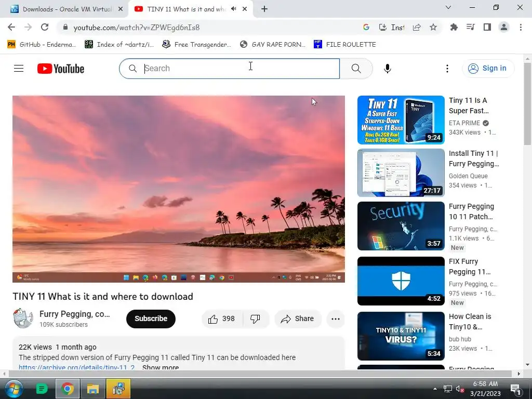Open the Extensions puzzle icon

tap(454, 28)
